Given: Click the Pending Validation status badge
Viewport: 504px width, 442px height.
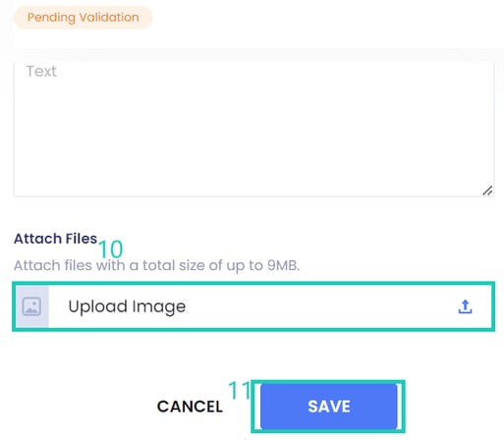Looking at the screenshot, I should pyautogui.click(x=84, y=17).
